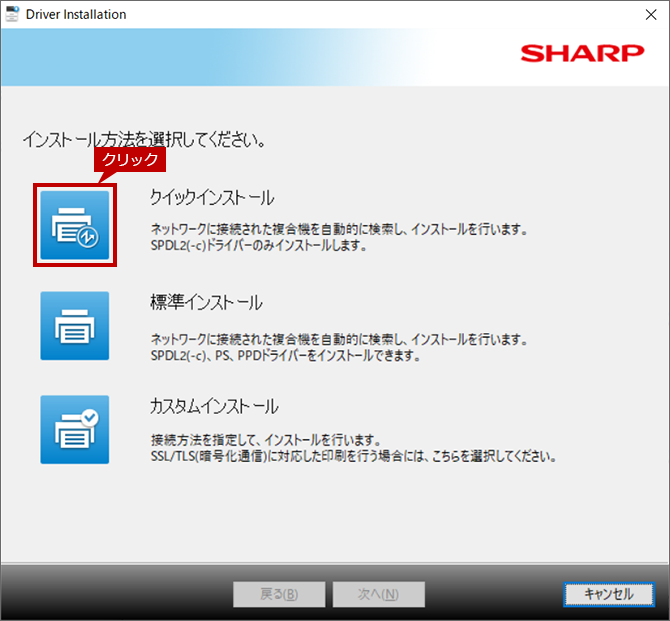
Task: Click the キャンセル button
Action: [x=609, y=594]
